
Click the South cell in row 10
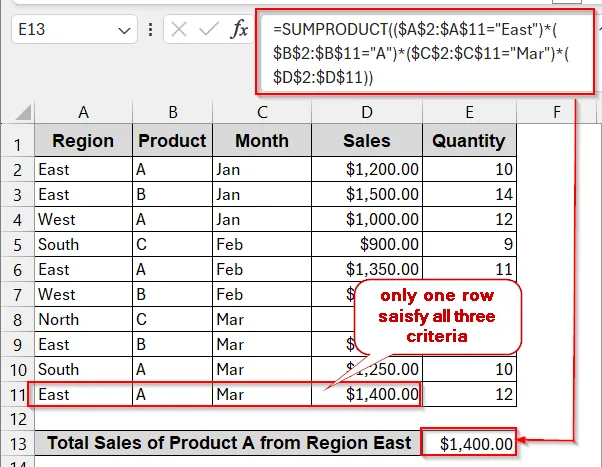tap(83, 369)
